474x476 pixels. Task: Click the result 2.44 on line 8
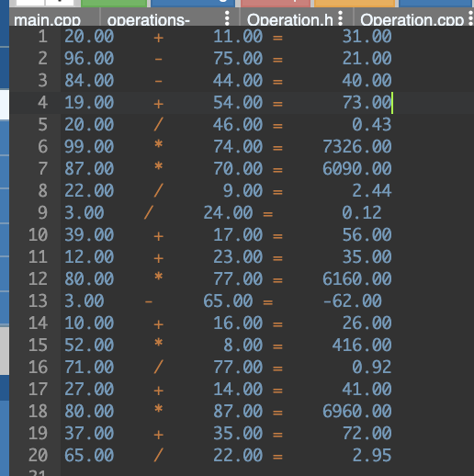372,191
